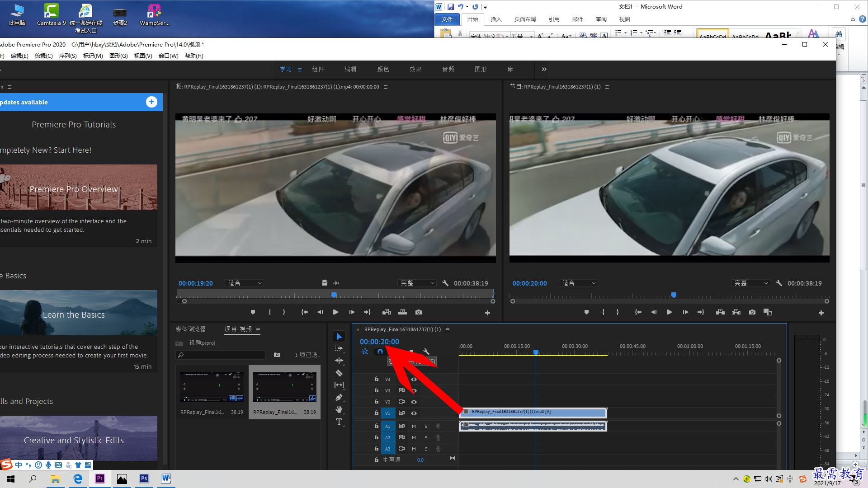
Task: Mute audio track A3
Action: tap(414, 449)
